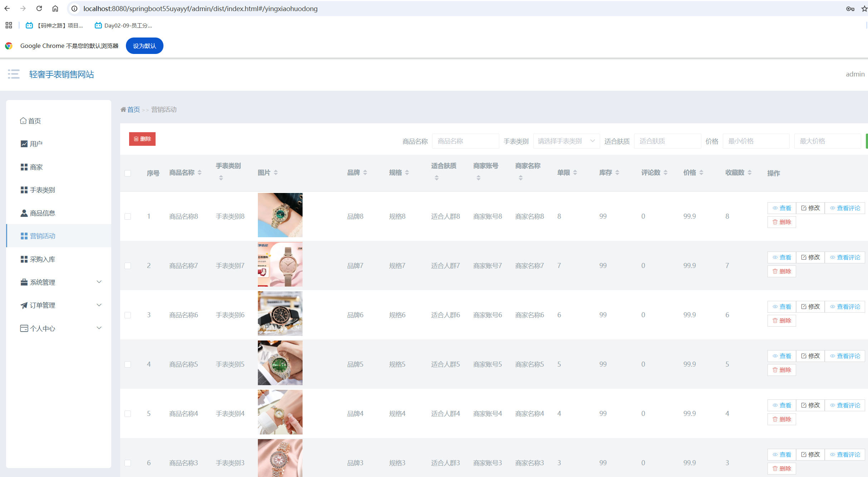Click the browser home icon
The width and height of the screenshot is (868, 477).
pos(55,9)
